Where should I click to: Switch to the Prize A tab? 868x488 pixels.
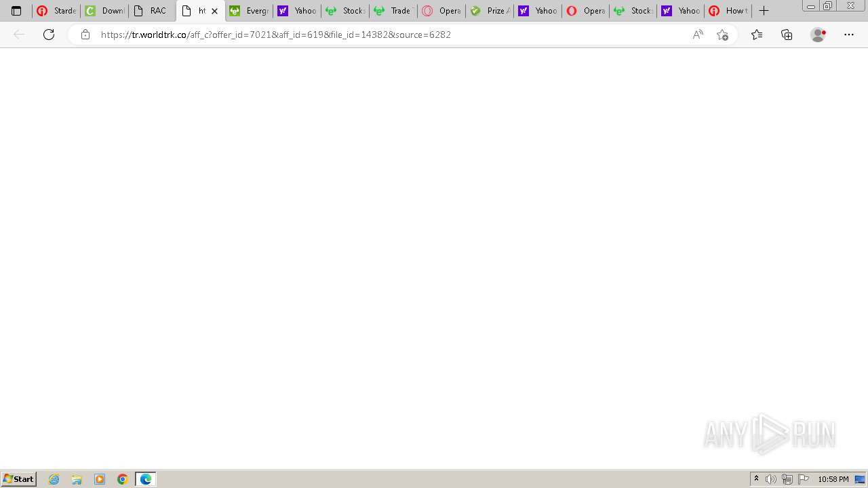[490, 11]
